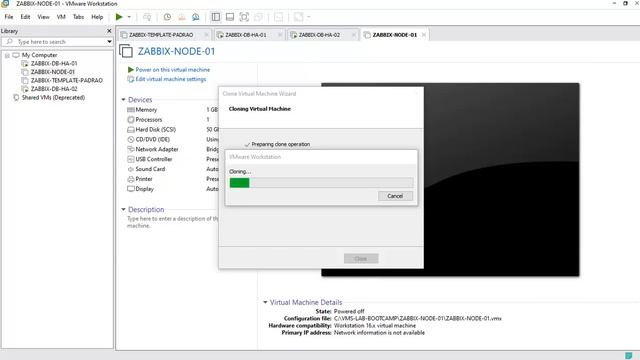This screenshot has height=360, width=640.
Task: Select ZABBIX-DB-HA-01 in the Library tree
Action: click(x=54, y=64)
